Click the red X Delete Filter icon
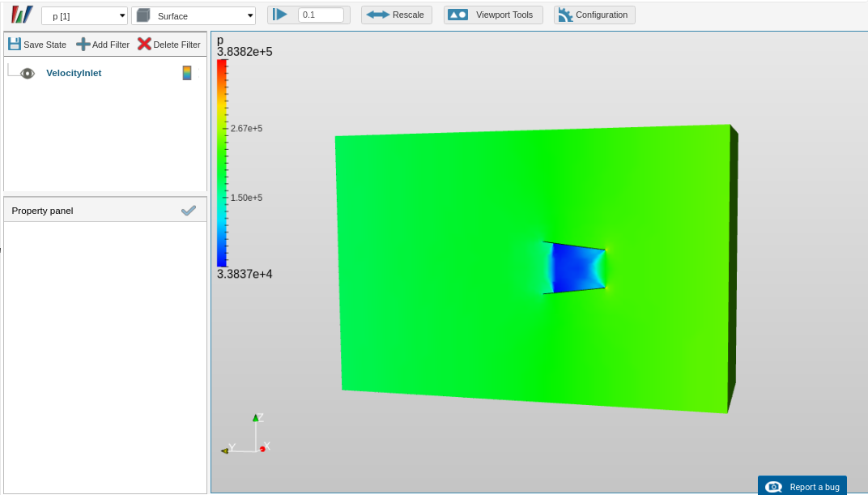868x495 pixels. tap(144, 45)
